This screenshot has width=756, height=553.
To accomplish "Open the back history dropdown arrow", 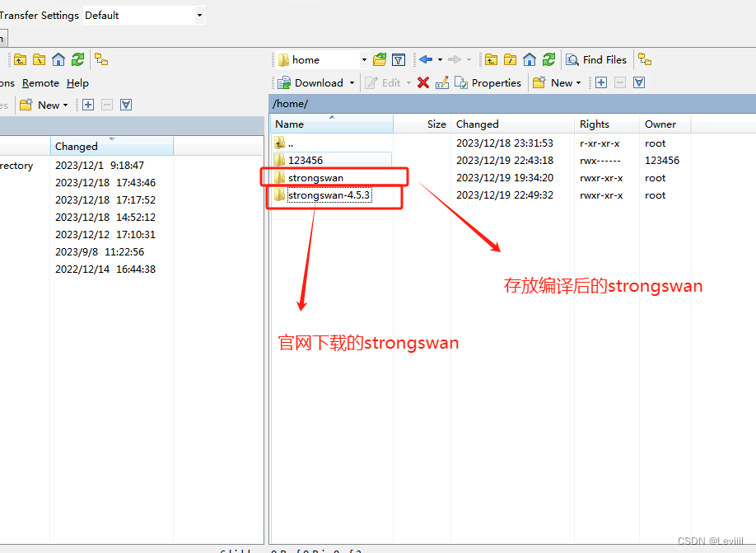I will coord(441,60).
